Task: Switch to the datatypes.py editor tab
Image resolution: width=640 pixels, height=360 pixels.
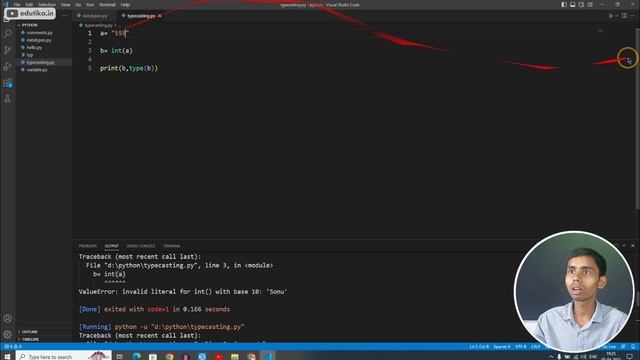Action: pyautogui.click(x=95, y=16)
